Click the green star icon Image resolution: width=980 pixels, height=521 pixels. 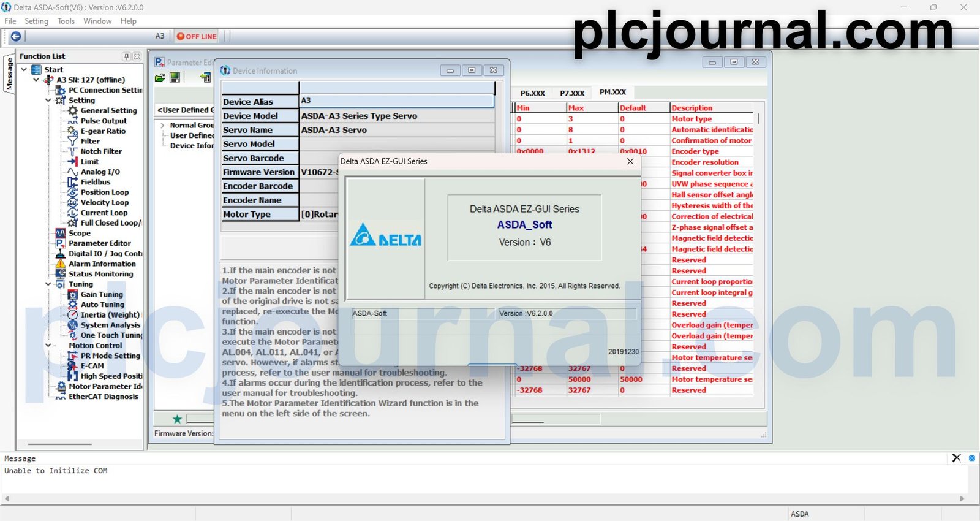pos(177,419)
